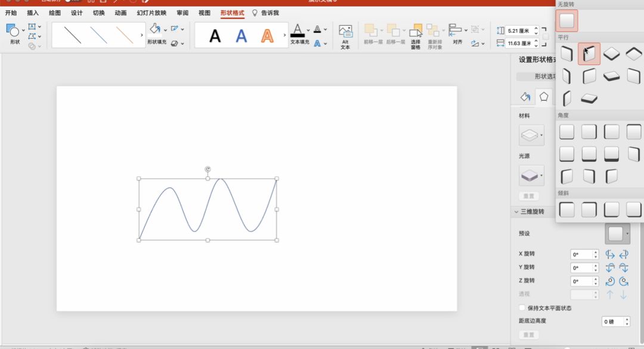The image size is (644, 349).
Task: Choose the 无旋转 no-rotation preset
Action: tap(567, 20)
